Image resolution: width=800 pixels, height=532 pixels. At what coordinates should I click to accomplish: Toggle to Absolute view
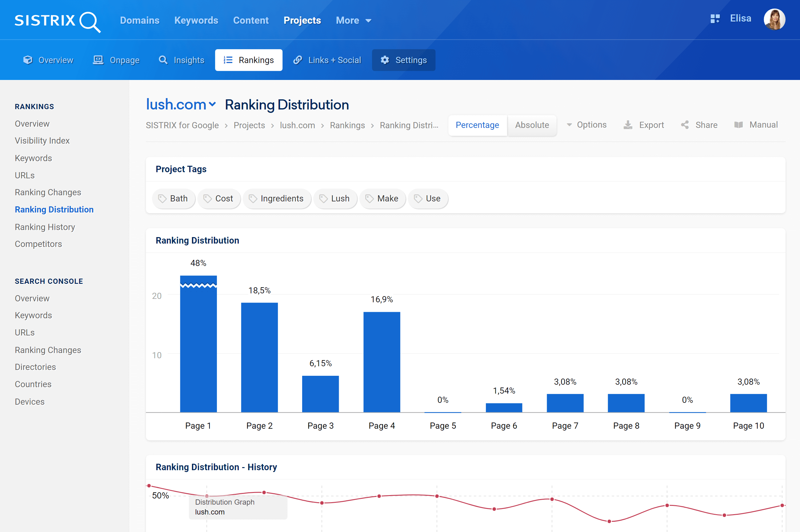click(532, 125)
